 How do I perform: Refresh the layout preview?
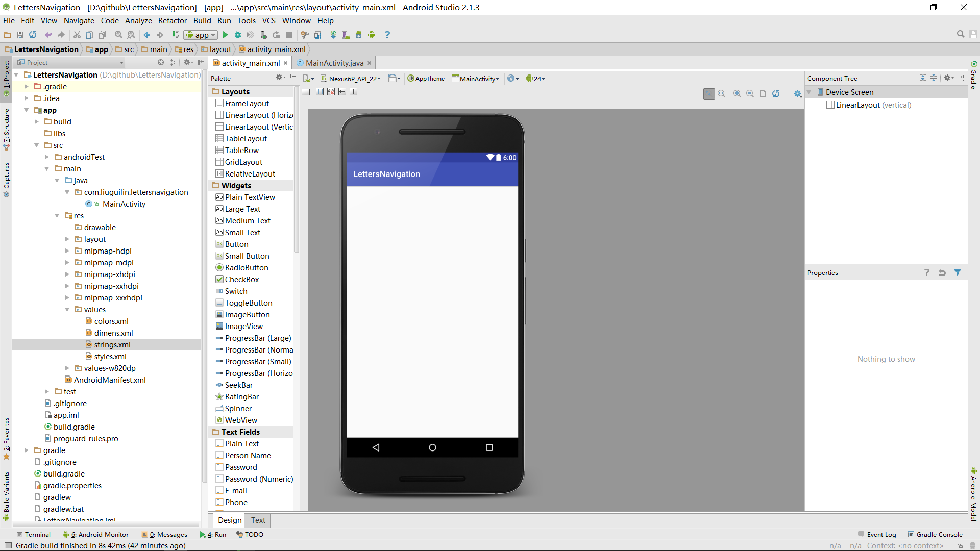tap(776, 94)
